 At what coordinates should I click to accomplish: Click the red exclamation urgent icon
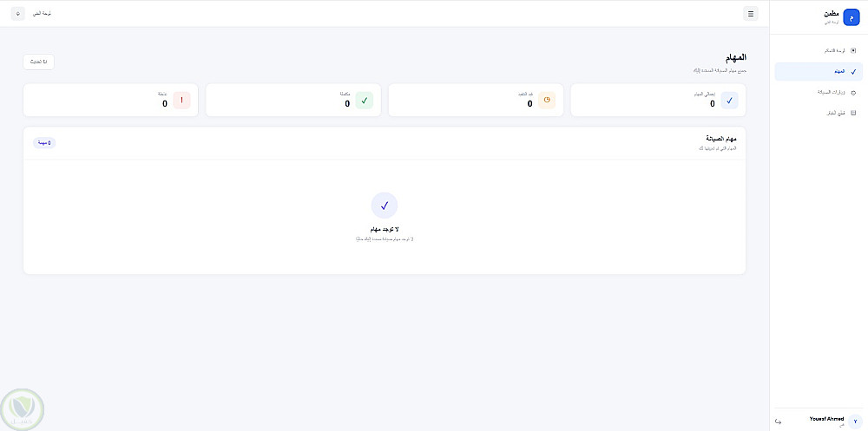pos(181,100)
